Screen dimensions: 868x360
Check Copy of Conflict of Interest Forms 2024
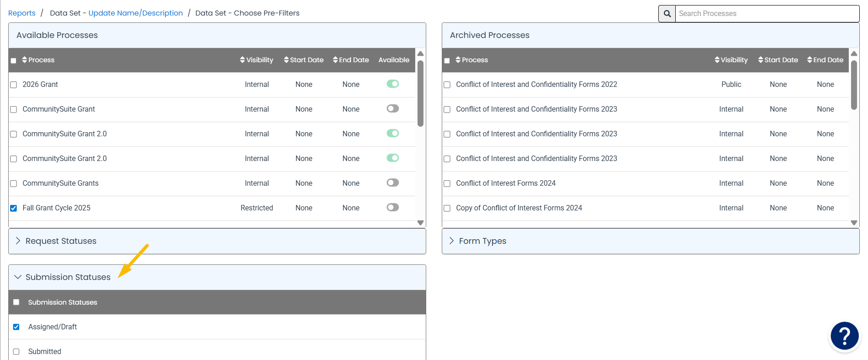tap(447, 208)
